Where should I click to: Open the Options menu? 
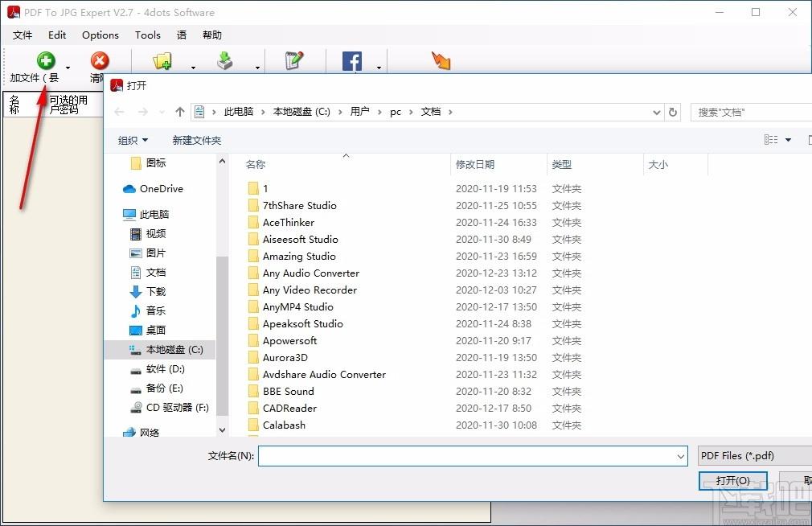click(x=100, y=35)
